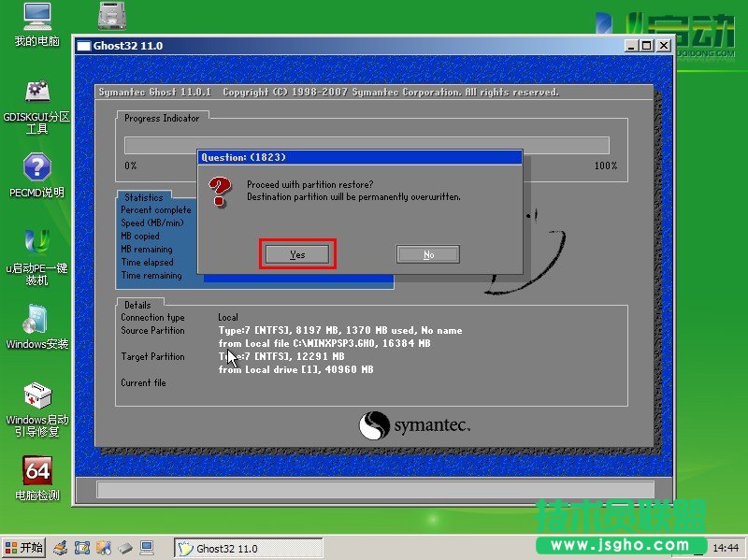748x560 pixels.
Task: Click the first quick launch icon in taskbar
Action: click(60, 548)
